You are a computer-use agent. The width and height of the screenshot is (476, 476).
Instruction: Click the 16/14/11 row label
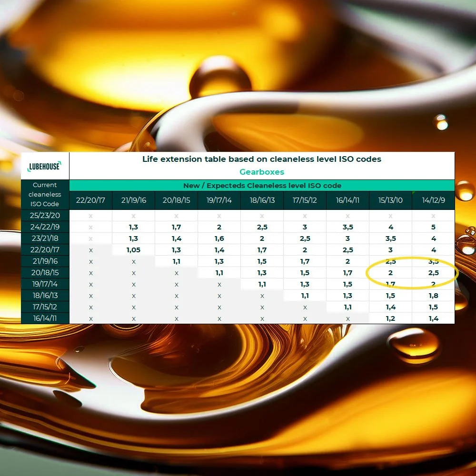45,318
